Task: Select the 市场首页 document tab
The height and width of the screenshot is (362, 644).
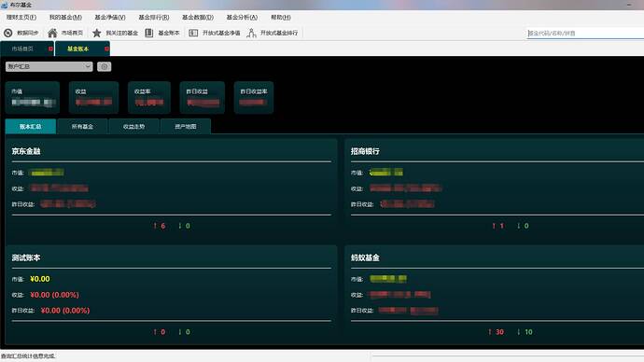Action: pyautogui.click(x=22, y=49)
